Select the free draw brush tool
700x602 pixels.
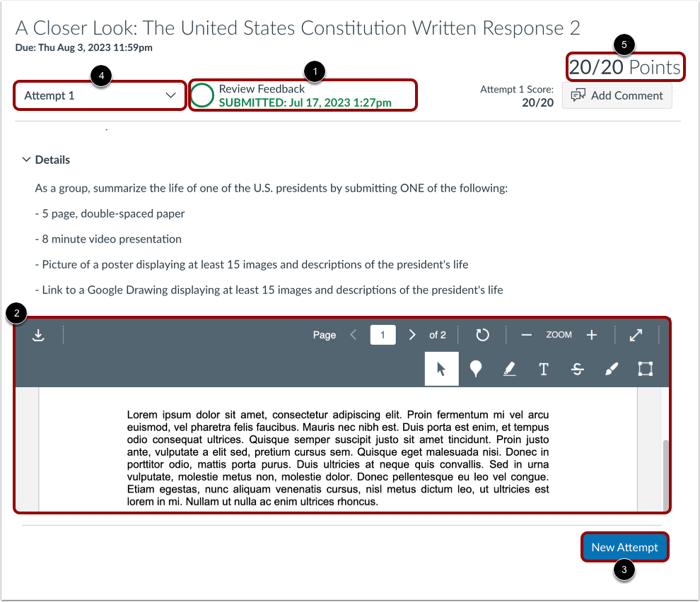[611, 369]
